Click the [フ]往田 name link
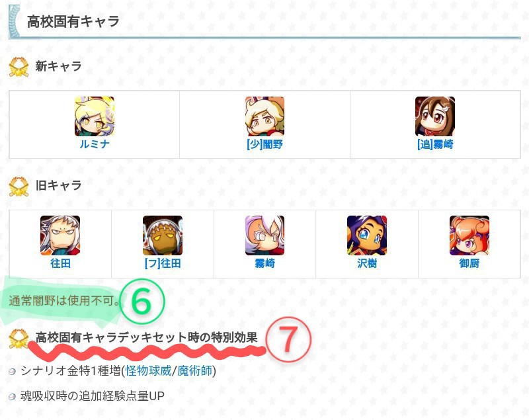The height and width of the screenshot is (420, 529). (163, 263)
